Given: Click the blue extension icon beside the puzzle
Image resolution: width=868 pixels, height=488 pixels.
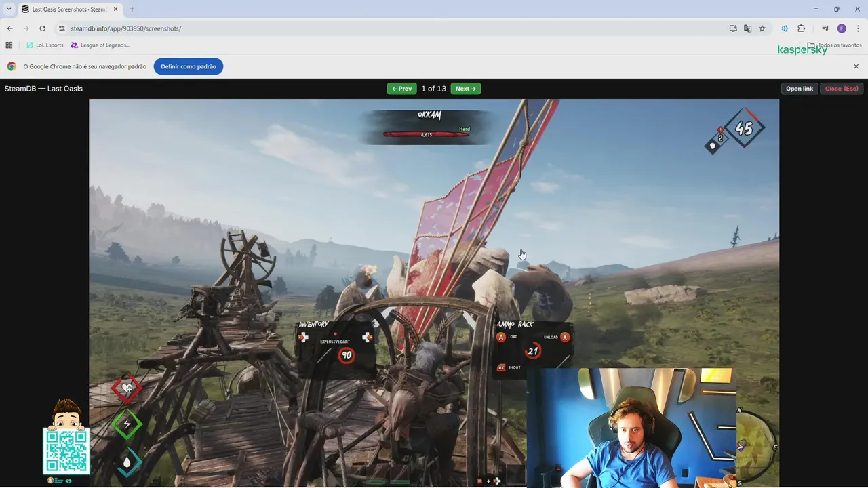Looking at the screenshot, I should point(785,28).
